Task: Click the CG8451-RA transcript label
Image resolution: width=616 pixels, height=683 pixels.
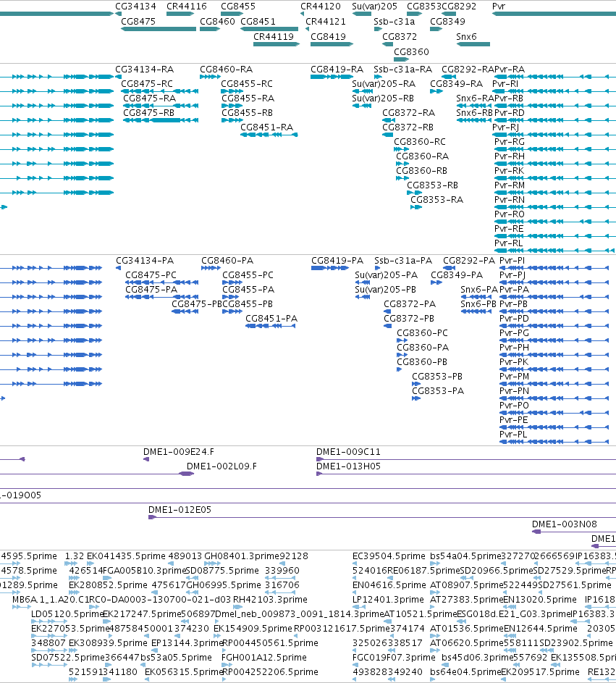Action: click(x=266, y=127)
